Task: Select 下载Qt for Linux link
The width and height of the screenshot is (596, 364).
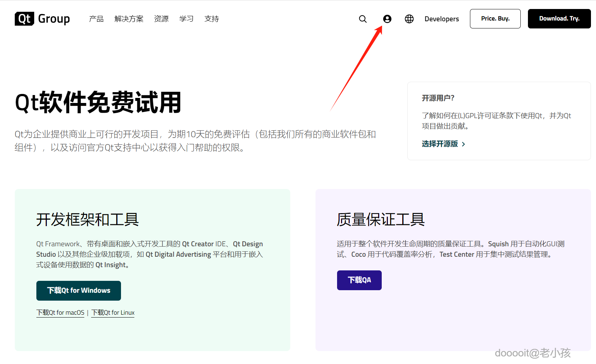Action: (x=112, y=313)
